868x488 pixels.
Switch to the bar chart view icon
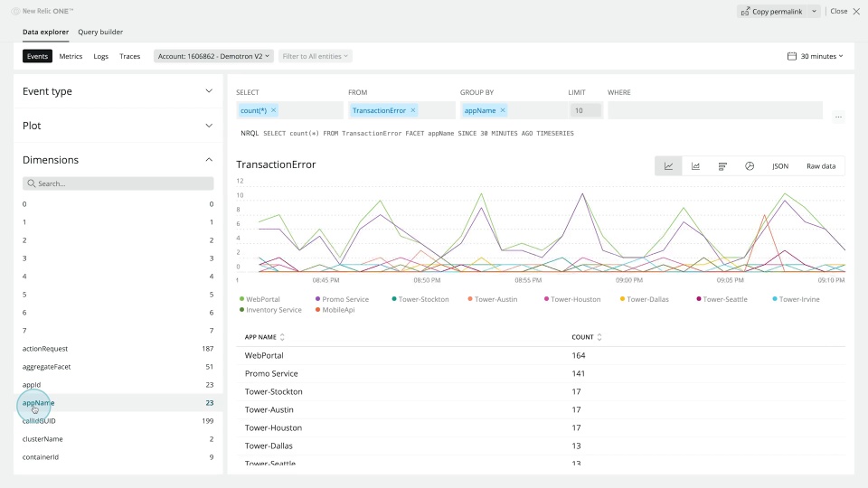pyautogui.click(x=722, y=166)
